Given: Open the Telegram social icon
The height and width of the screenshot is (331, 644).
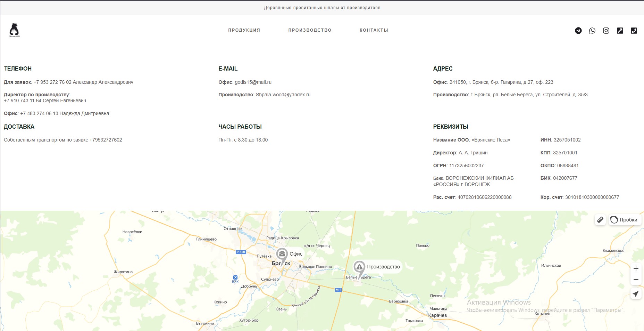Looking at the screenshot, I should [578, 31].
